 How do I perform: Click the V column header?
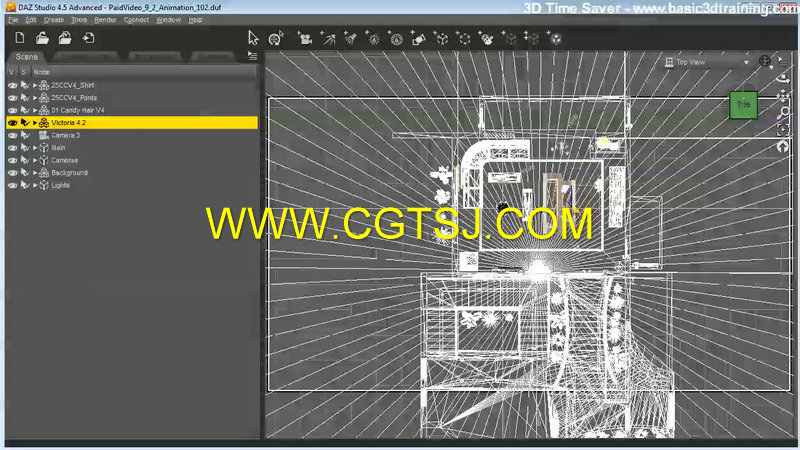click(x=12, y=72)
